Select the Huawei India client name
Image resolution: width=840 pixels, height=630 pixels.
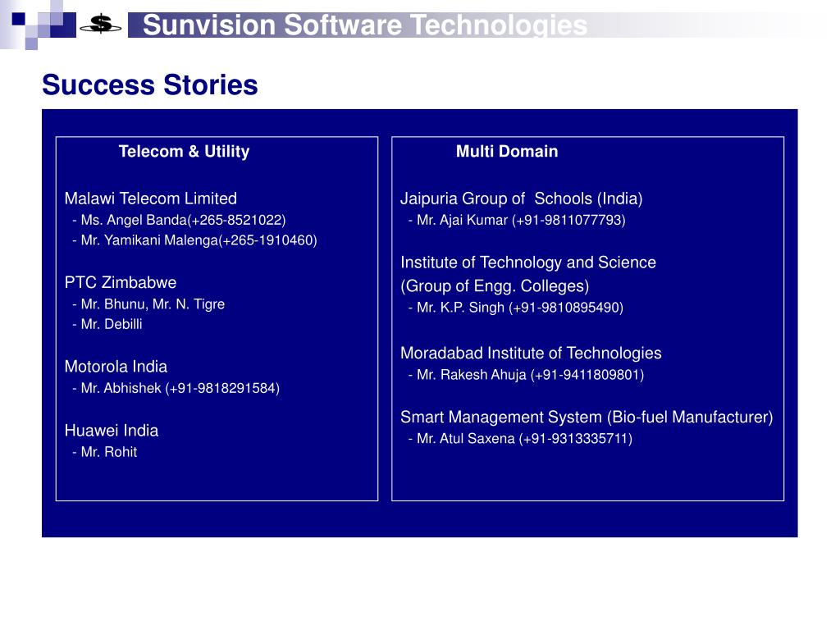[112, 431]
